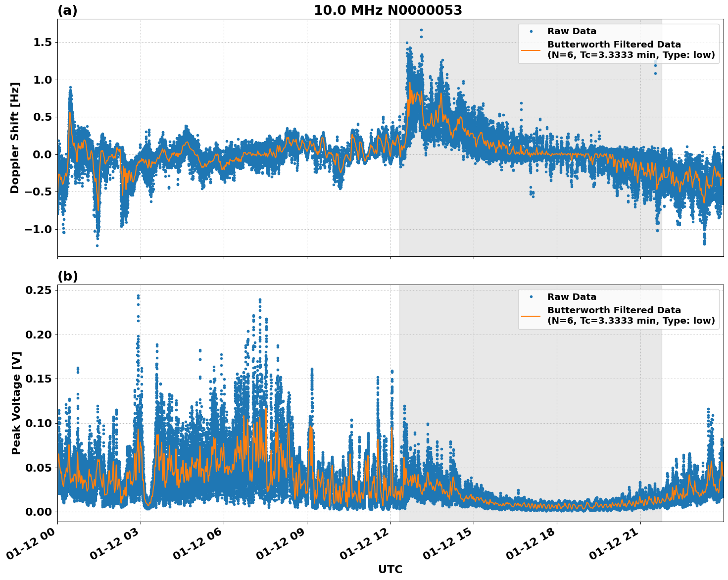Click the orange line legend key in panel (b)
The image size is (728, 580).
click(531, 316)
